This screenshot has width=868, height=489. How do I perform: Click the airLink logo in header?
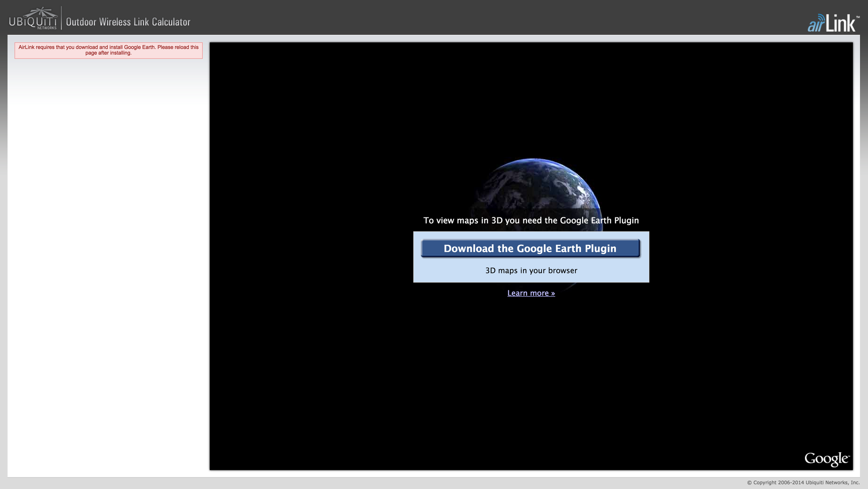pos(832,23)
